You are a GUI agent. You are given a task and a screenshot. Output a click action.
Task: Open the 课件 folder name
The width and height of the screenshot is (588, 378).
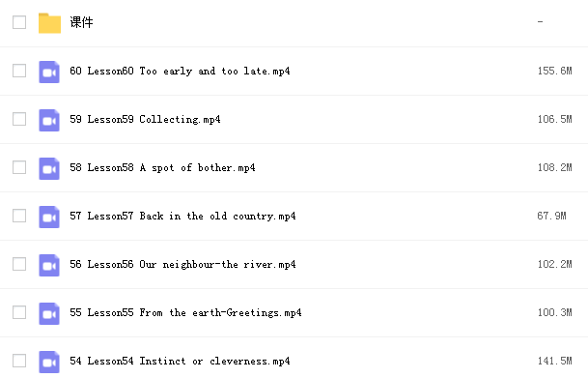(81, 22)
